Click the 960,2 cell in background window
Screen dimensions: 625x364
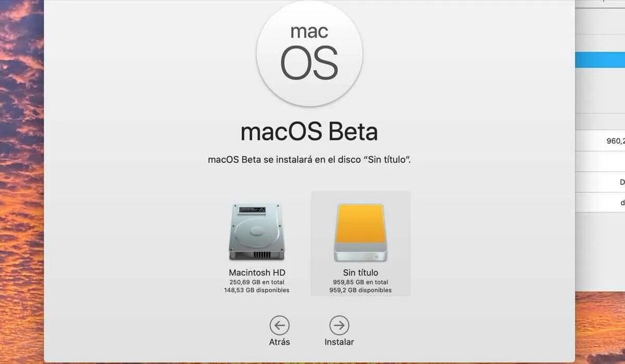pos(616,141)
